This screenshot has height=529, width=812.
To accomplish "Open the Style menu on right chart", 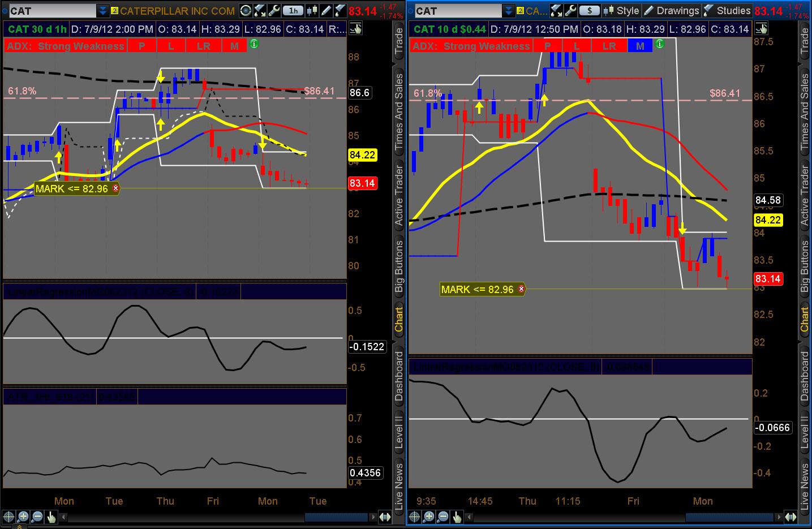I will (621, 10).
